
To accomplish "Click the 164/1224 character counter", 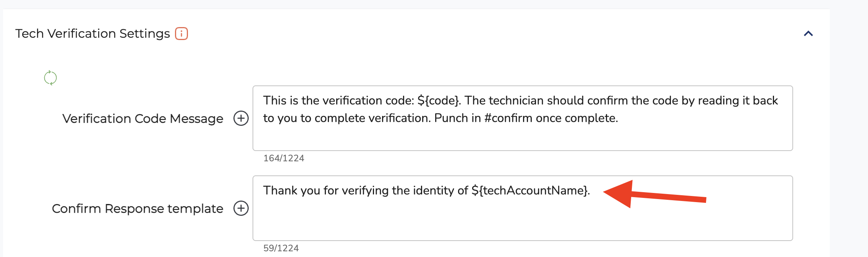I will pos(283,158).
